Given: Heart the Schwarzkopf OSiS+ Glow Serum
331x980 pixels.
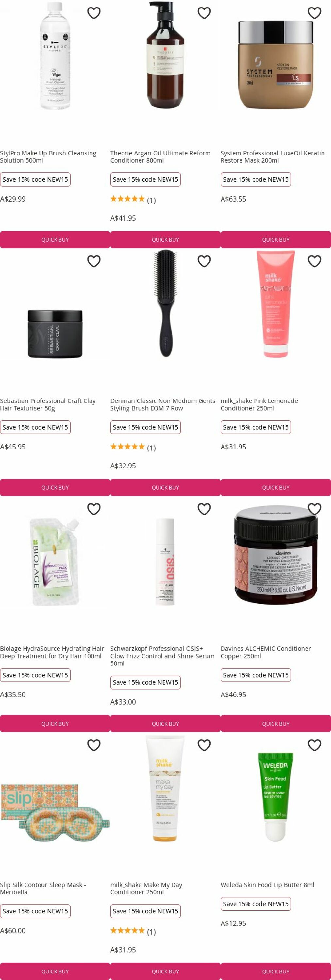Looking at the screenshot, I should [204, 509].
